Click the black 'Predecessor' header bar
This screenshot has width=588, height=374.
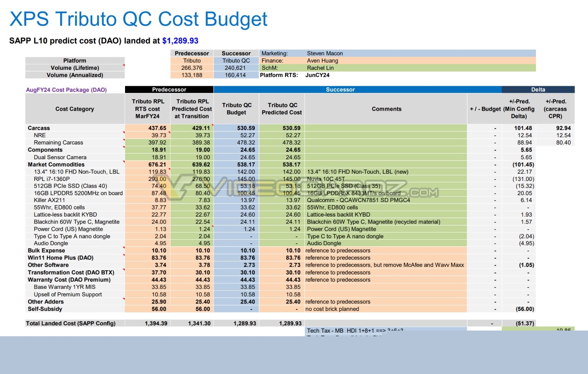coord(169,89)
